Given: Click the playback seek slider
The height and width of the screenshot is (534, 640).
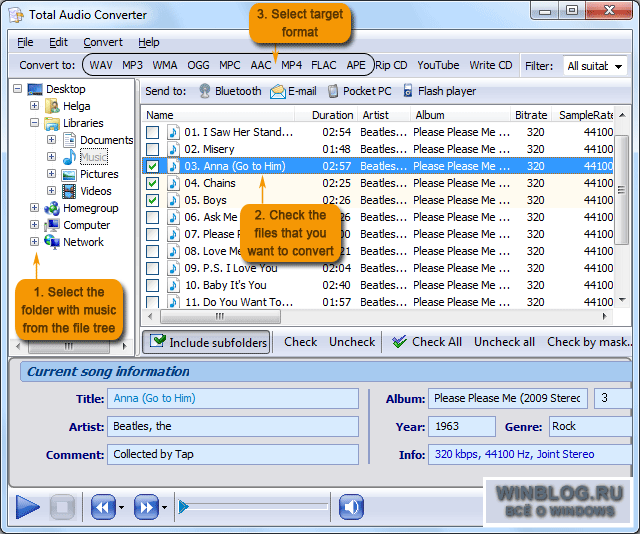Looking at the screenshot, I should [253, 507].
